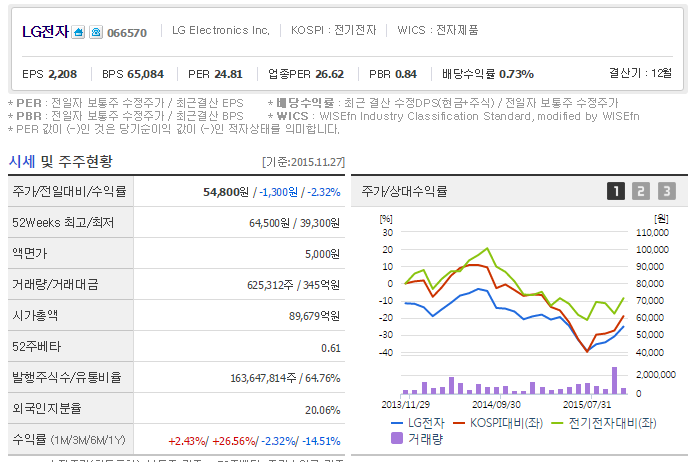Click the 주가/상대수익률 chart title

click(x=404, y=191)
